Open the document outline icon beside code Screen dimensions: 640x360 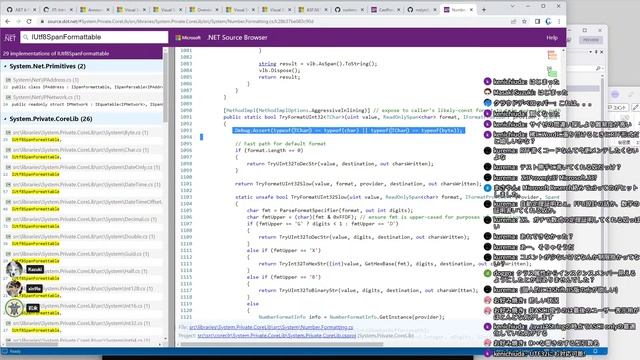[x=552, y=55]
